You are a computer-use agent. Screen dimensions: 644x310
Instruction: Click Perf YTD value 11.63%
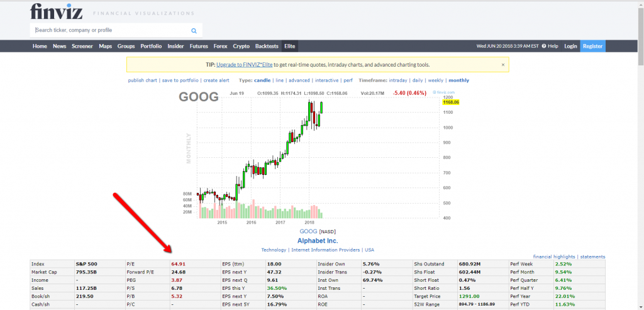point(565,304)
